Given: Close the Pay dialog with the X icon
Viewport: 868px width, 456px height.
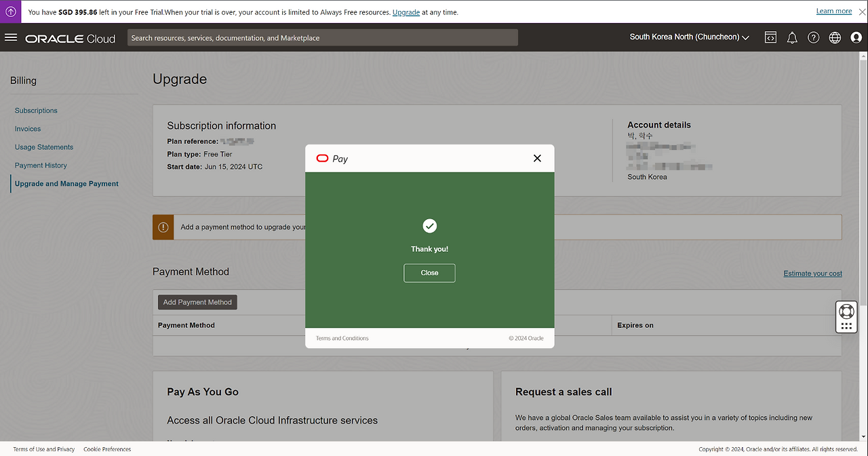Looking at the screenshot, I should [537, 158].
